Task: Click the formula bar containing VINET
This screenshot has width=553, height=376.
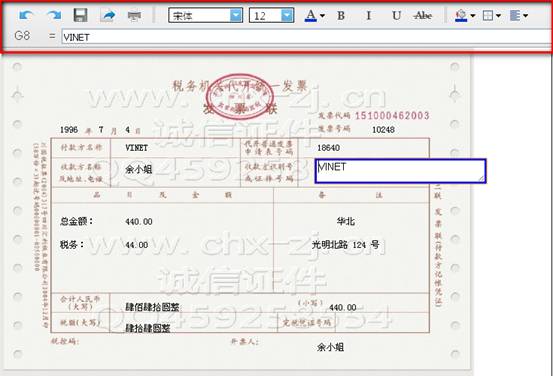Action: point(307,37)
